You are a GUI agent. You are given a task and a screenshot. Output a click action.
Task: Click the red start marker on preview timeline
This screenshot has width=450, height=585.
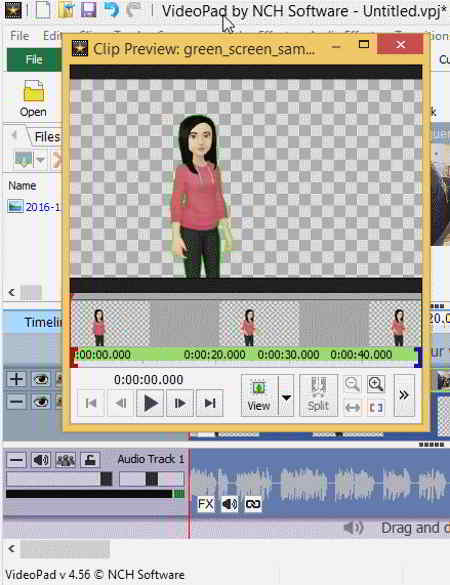point(74,357)
